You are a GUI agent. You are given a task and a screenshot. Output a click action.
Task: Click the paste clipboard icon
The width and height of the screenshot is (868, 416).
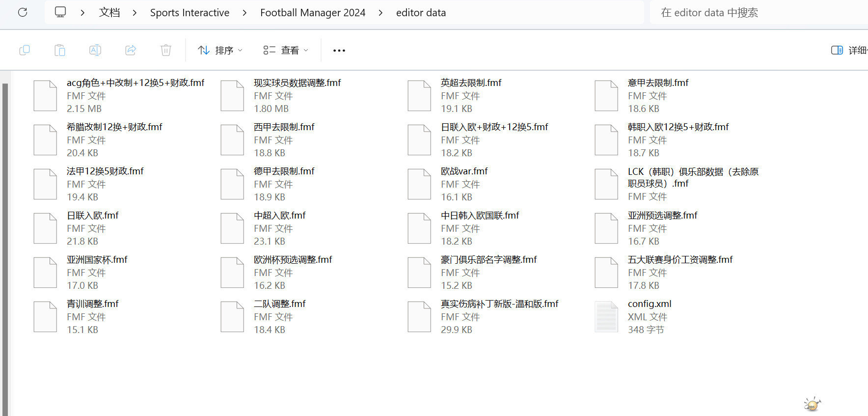click(60, 50)
